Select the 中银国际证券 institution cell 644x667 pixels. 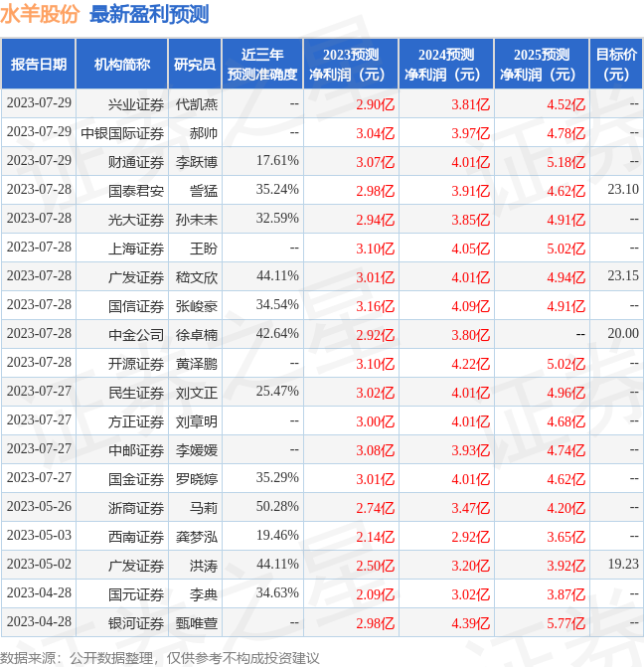(122, 133)
